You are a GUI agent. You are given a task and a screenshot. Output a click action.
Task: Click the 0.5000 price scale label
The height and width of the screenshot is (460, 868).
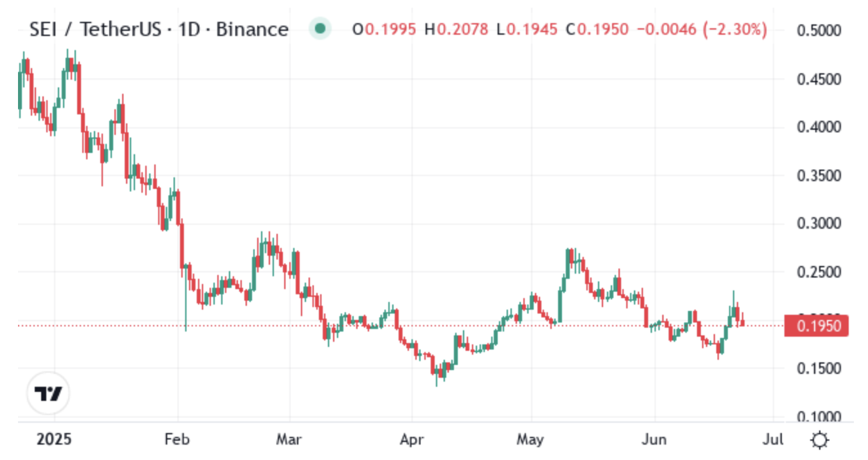tap(818, 30)
